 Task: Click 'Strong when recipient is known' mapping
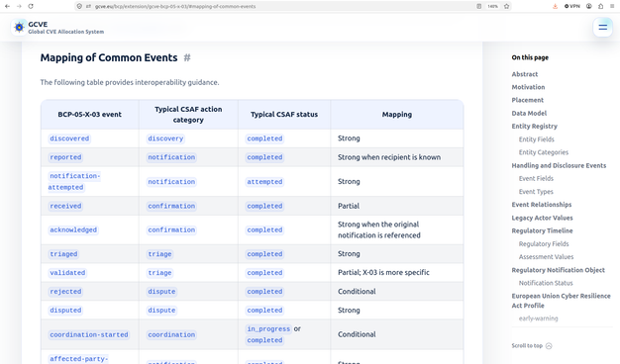[389, 157]
